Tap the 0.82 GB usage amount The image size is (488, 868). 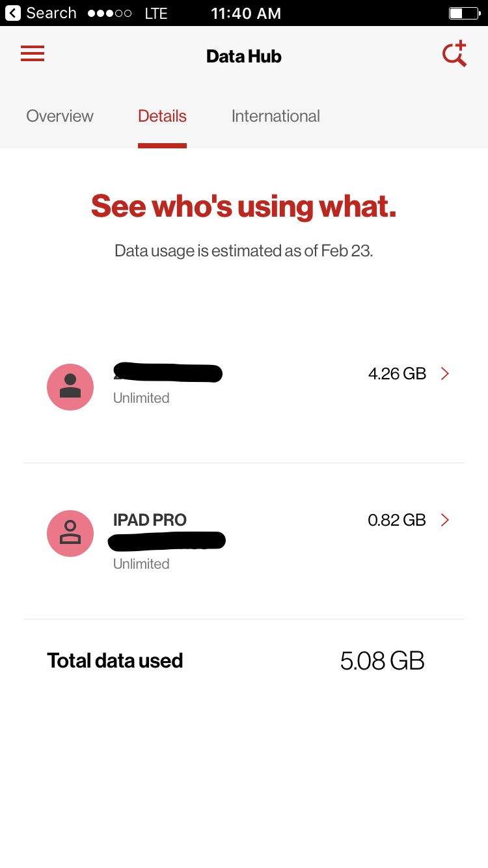[x=397, y=520]
